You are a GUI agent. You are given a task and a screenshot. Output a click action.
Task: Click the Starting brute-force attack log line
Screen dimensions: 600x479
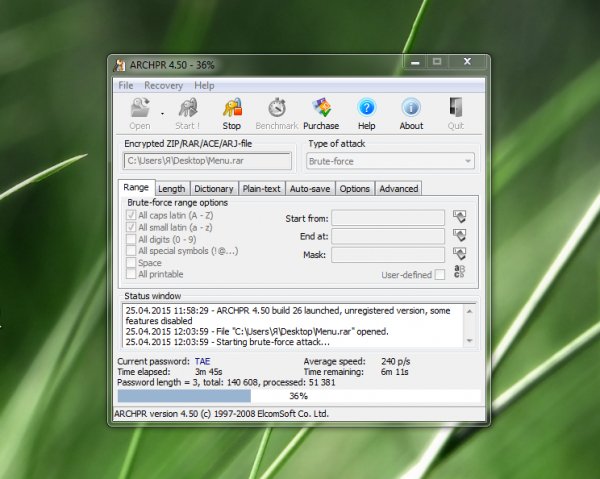pyautogui.click(x=227, y=342)
